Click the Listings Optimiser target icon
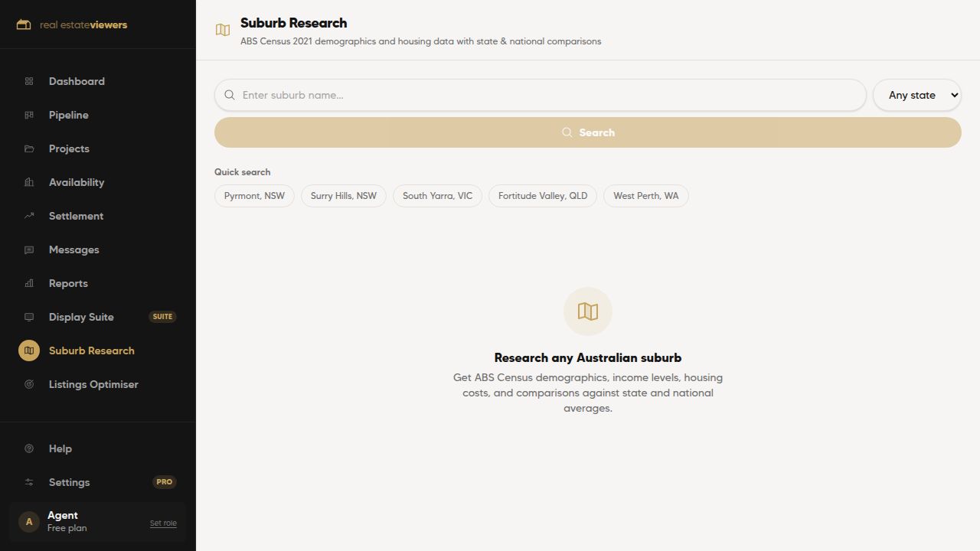The image size is (980, 551). point(29,384)
